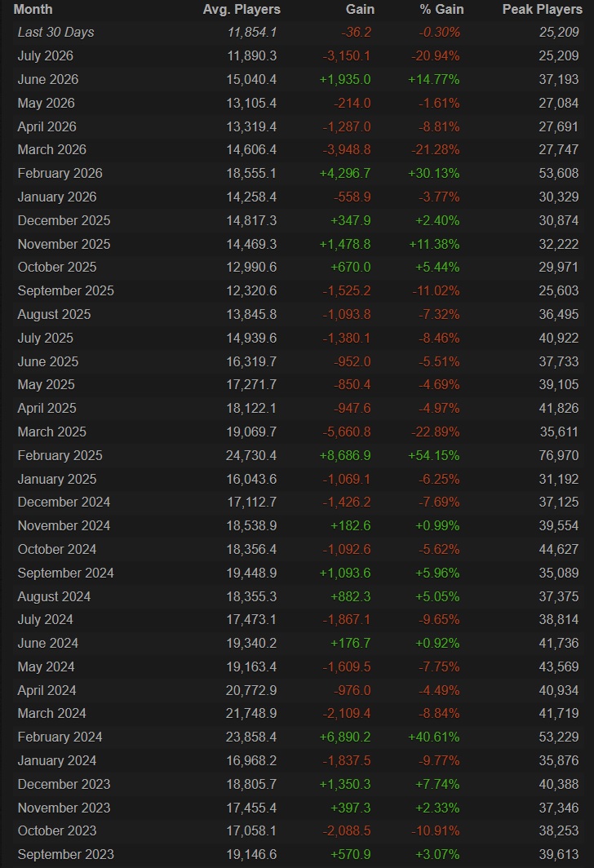
Task: Click average players value 19,448.9
Action: [x=250, y=573]
